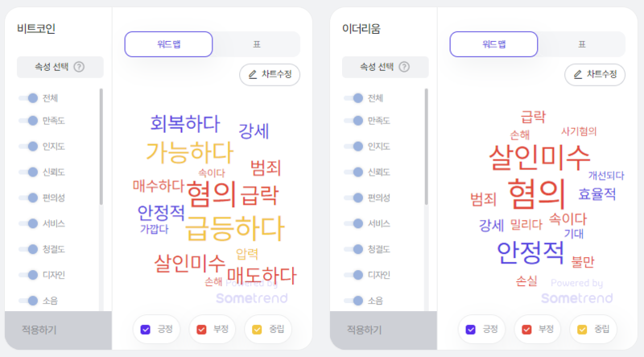
Task: Toggle 중립 checkbox under Bitcoin word map
Action: 257,330
